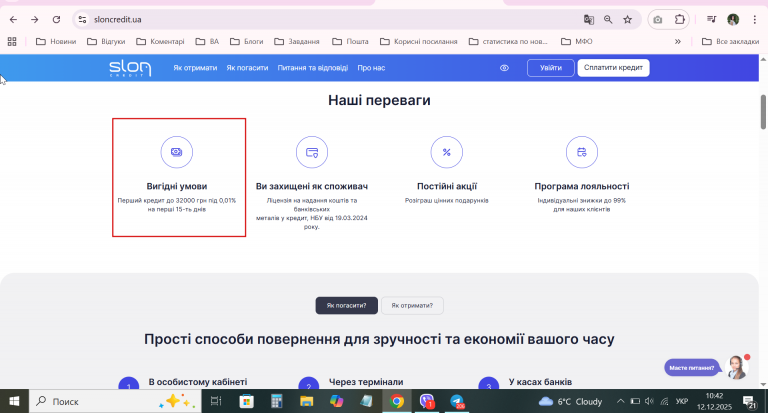Open the Chrome three-dot menu
Viewport: 768px width, 413px height.
click(755, 20)
